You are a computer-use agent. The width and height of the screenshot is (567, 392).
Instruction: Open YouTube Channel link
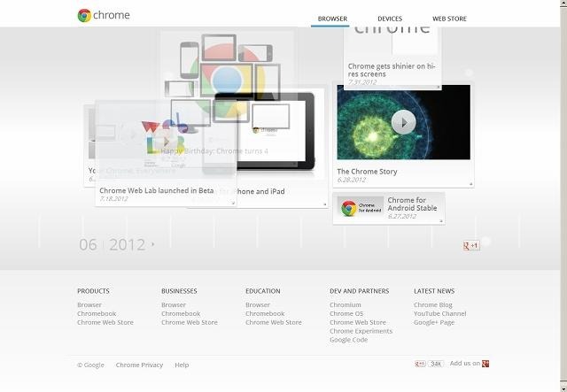pyautogui.click(x=440, y=313)
